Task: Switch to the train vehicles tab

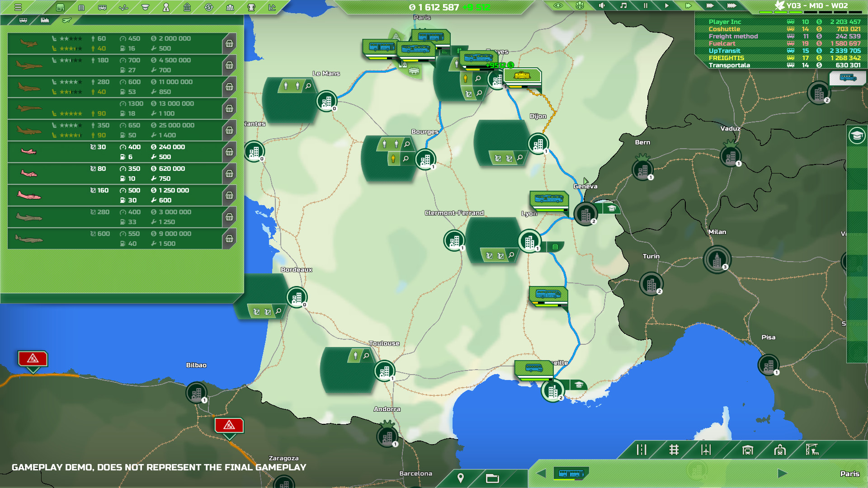Action: click(x=45, y=20)
